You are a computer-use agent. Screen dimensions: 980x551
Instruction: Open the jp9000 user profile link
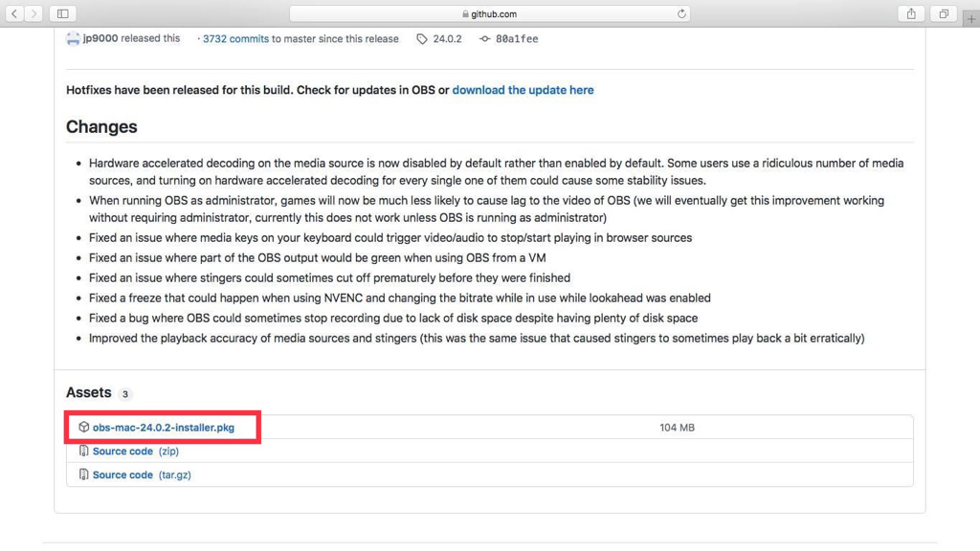pyautogui.click(x=100, y=38)
